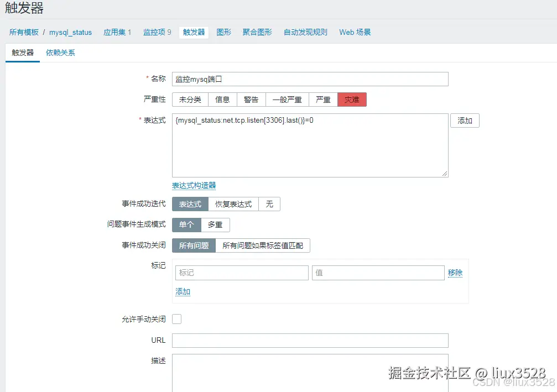557x392 pixels.
Task: Click the 添加 button next to expression
Action: 465,120
